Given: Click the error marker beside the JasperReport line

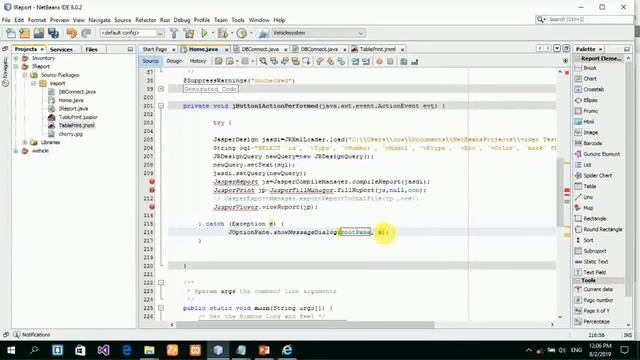Looking at the screenshot, I should [x=152, y=182].
